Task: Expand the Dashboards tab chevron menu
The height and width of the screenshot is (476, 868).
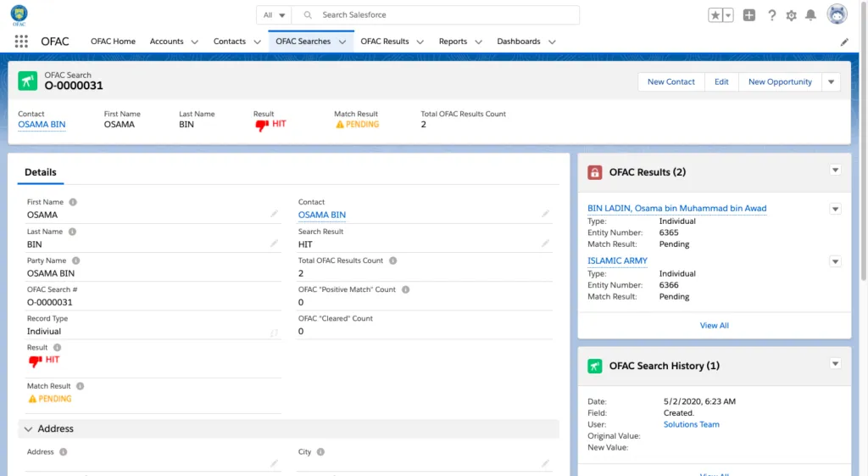Action: click(x=552, y=42)
